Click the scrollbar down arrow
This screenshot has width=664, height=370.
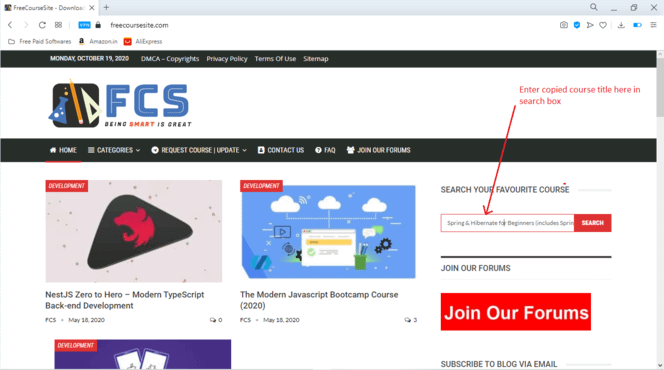pos(660,365)
